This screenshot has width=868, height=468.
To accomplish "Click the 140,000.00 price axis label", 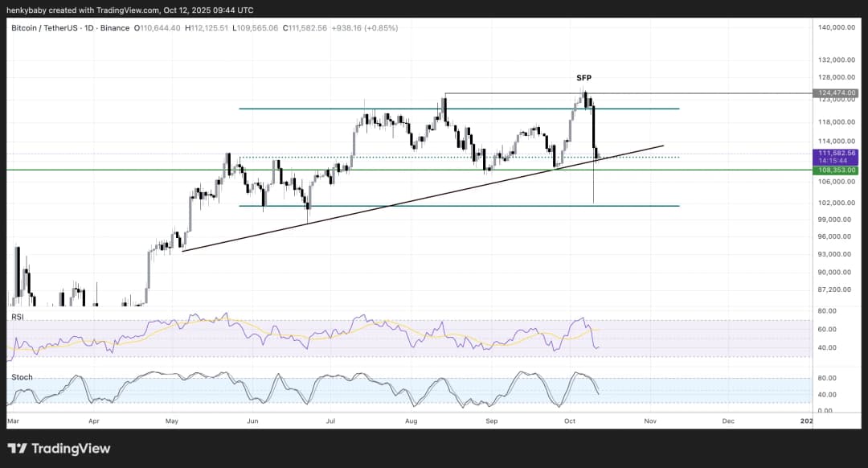I will click(837, 27).
